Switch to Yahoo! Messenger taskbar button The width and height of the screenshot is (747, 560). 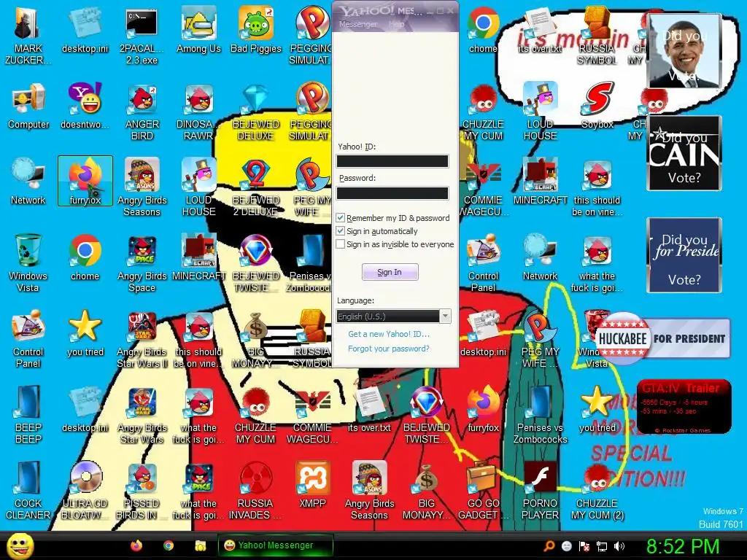tap(275, 545)
